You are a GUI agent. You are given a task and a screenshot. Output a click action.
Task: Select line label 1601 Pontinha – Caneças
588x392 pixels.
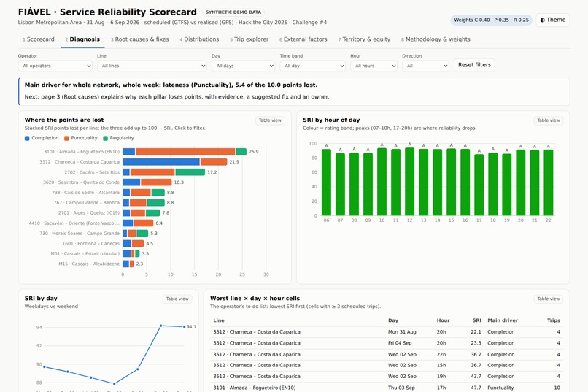pyautogui.click(x=91, y=244)
